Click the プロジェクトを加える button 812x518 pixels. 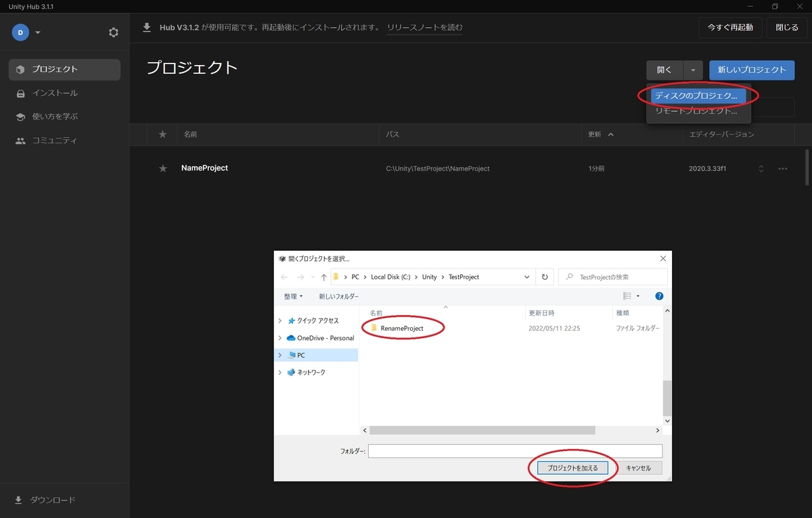pos(572,468)
